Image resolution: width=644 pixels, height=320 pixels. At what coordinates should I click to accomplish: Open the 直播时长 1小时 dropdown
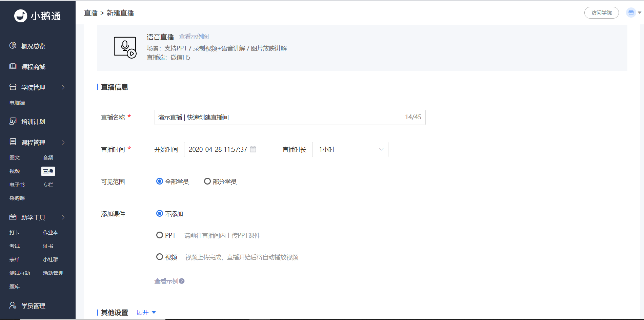(350, 150)
